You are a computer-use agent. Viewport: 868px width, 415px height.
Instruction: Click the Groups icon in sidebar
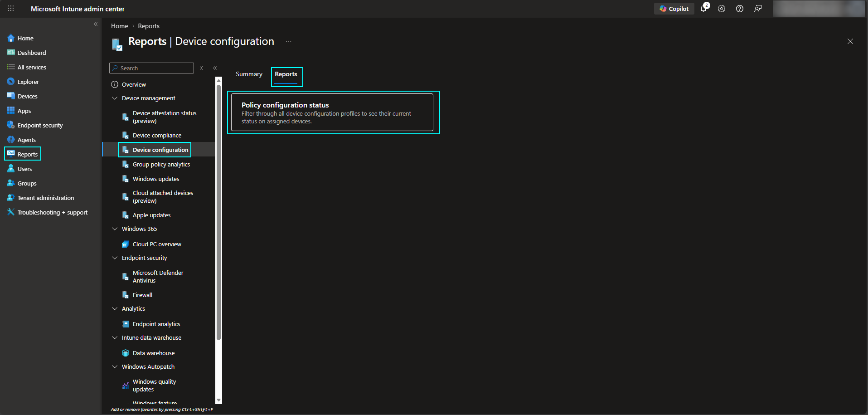11,183
